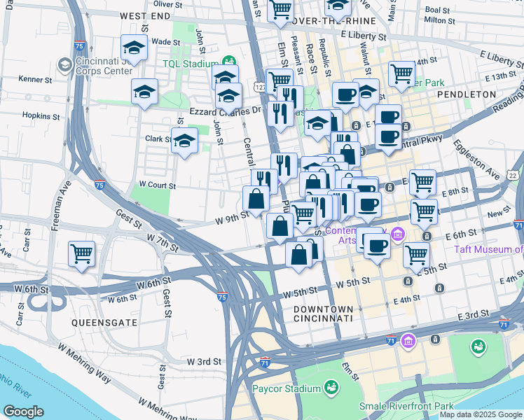Select the shopping bag marker by W 9th St
The width and height of the screenshot is (524, 420).
point(256,199)
